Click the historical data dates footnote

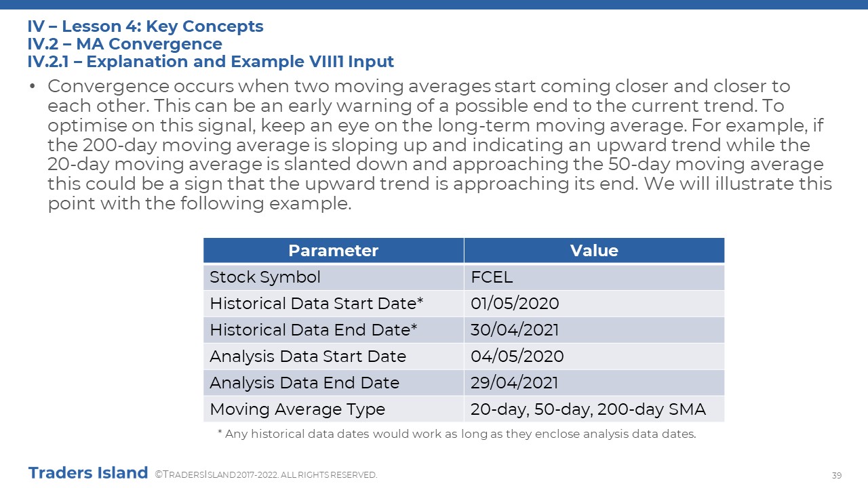456,434
